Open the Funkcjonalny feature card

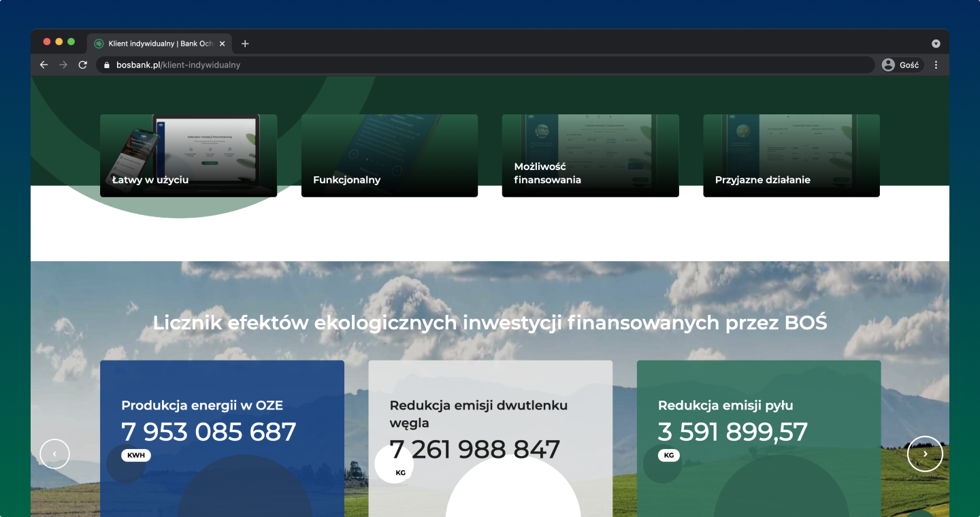tap(389, 156)
